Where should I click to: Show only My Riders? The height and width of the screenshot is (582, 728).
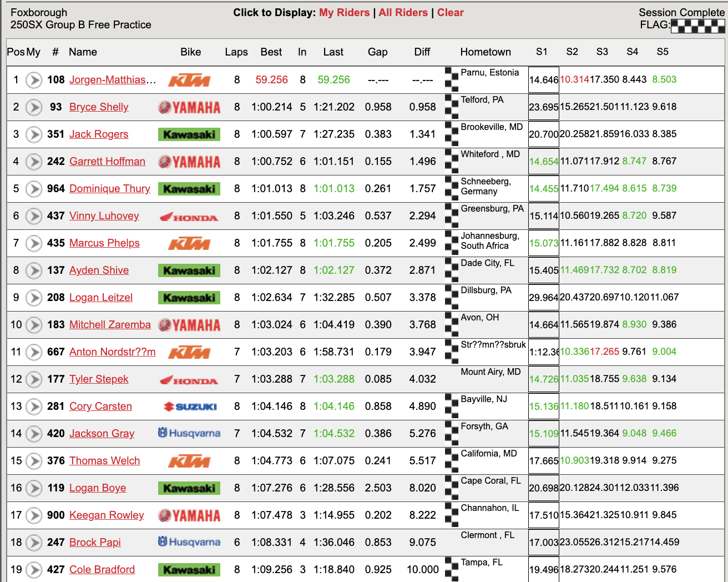pos(344,13)
